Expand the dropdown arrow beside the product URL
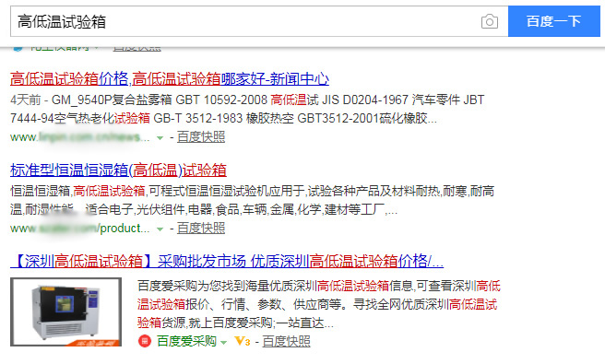 160,229
